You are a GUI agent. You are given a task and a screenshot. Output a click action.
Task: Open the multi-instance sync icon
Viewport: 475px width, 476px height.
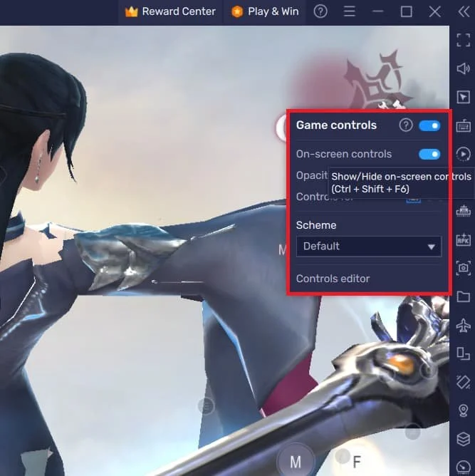[x=463, y=353]
